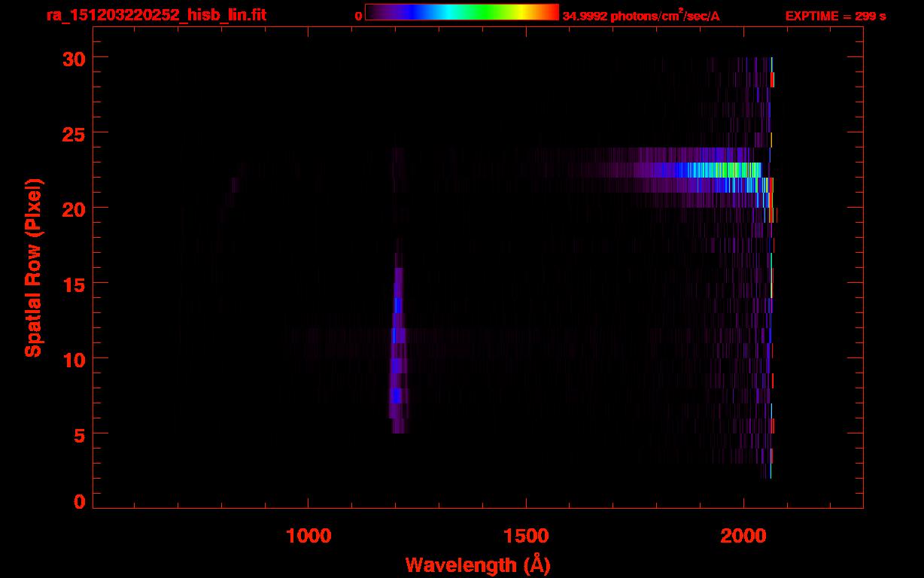Click the Wavelength (Å) axis title
924x578 pixels.
pos(478,564)
